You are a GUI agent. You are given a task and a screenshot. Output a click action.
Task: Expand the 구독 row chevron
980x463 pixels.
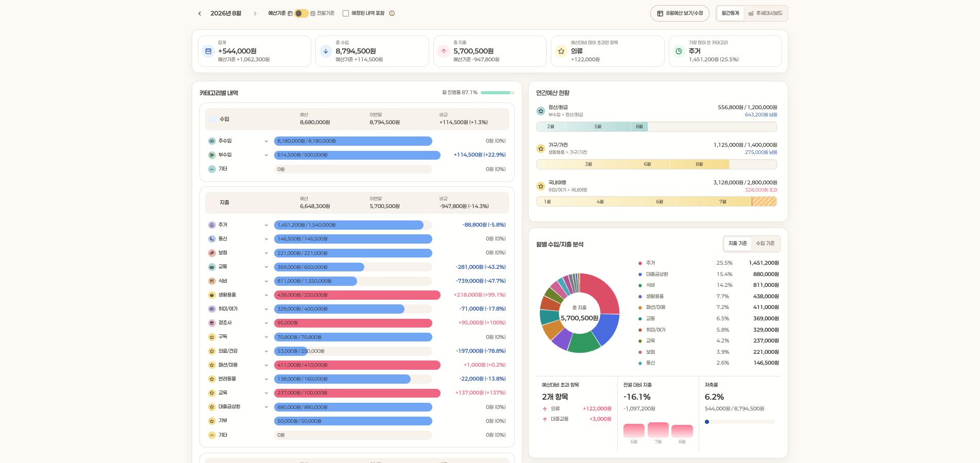coord(266,337)
